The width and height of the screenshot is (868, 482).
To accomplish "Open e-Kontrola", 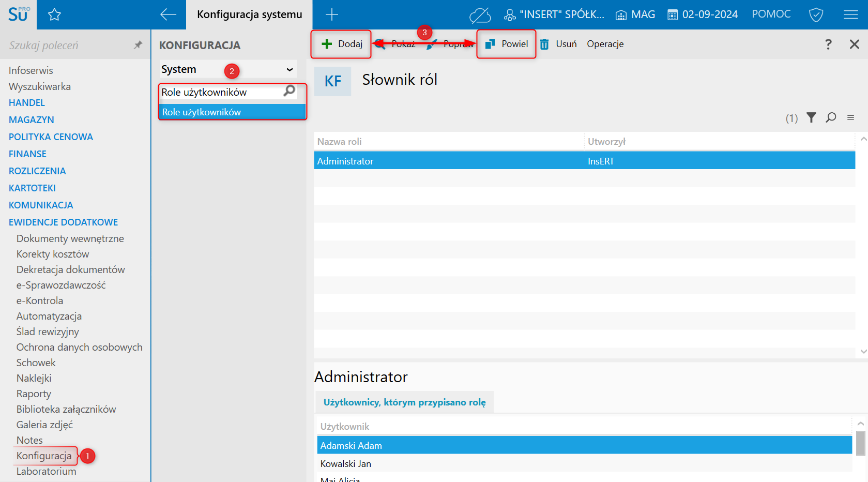I will [40, 300].
